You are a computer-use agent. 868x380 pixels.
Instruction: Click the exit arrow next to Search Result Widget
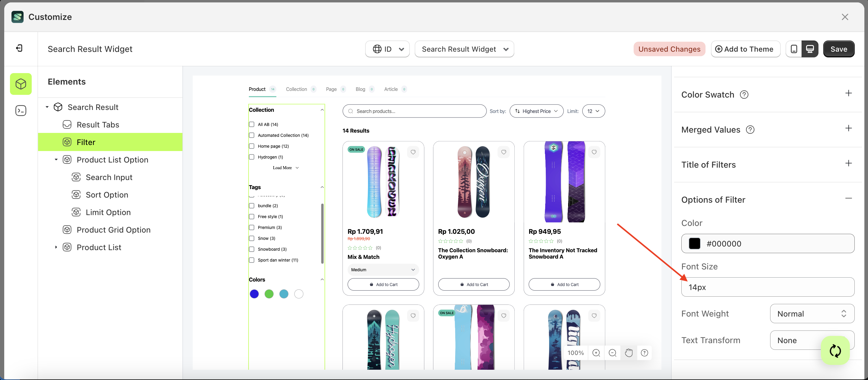click(20, 48)
